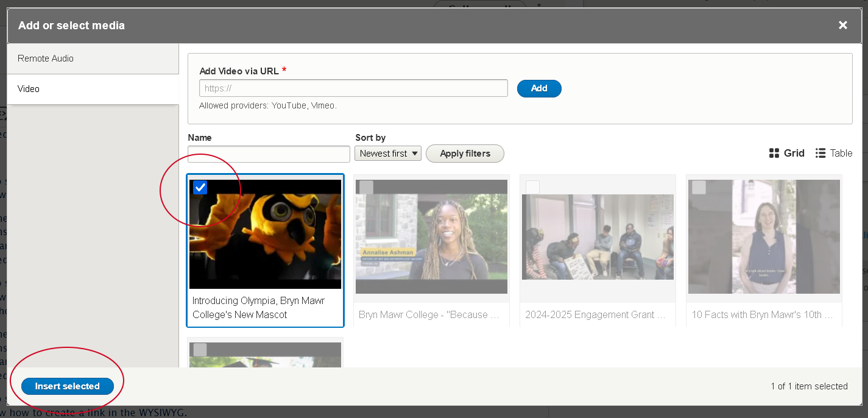The image size is (868, 418).
Task: Check the 10 Facts video checkbox
Action: 699,187
